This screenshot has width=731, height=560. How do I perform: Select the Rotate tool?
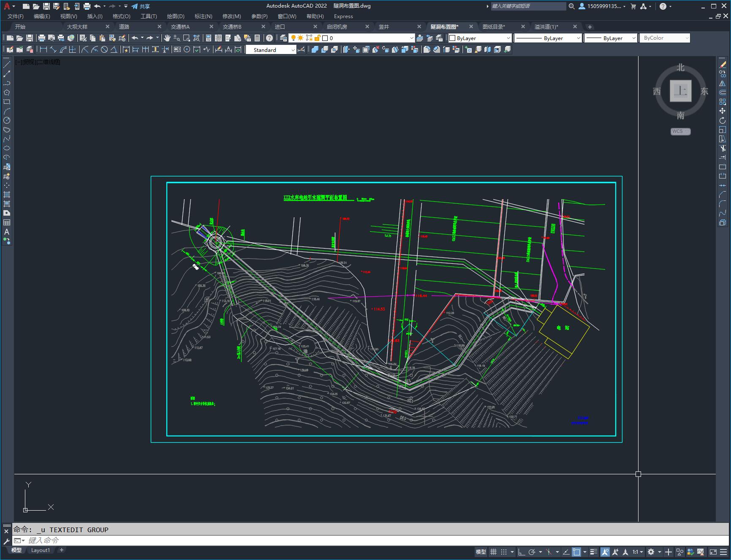click(x=723, y=120)
